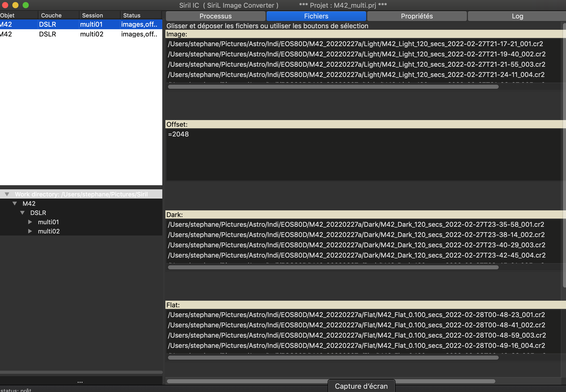Expand the multi01 tree node
The image size is (566, 392).
pos(30,222)
